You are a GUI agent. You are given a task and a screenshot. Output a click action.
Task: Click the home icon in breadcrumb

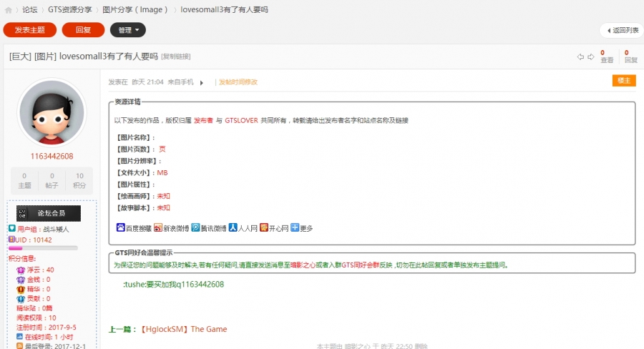[9, 10]
